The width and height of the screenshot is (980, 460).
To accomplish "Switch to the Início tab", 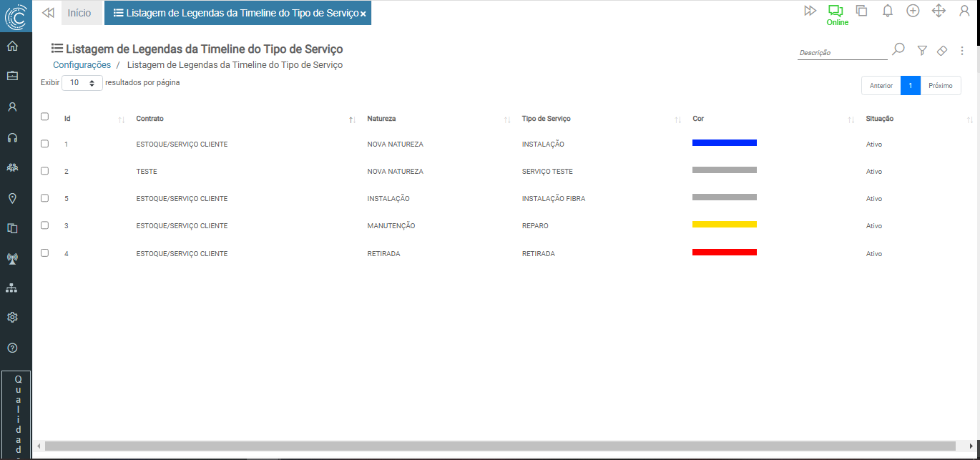I will pos(79,13).
